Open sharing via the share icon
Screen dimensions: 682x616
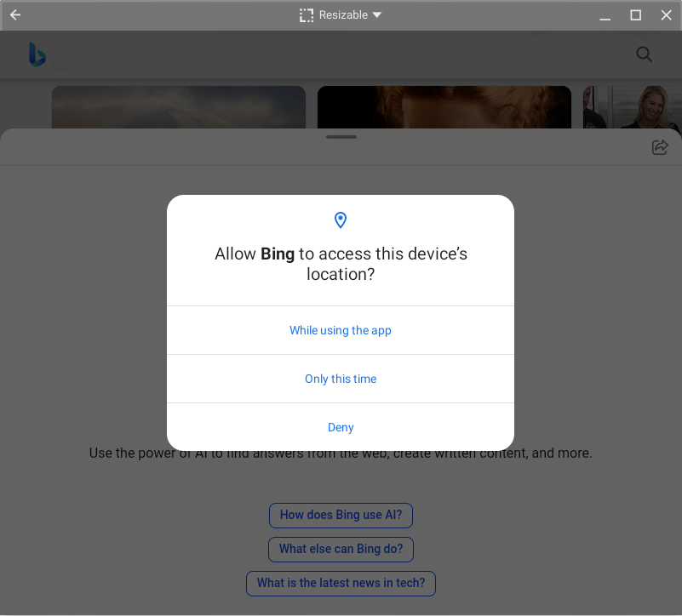tap(660, 147)
